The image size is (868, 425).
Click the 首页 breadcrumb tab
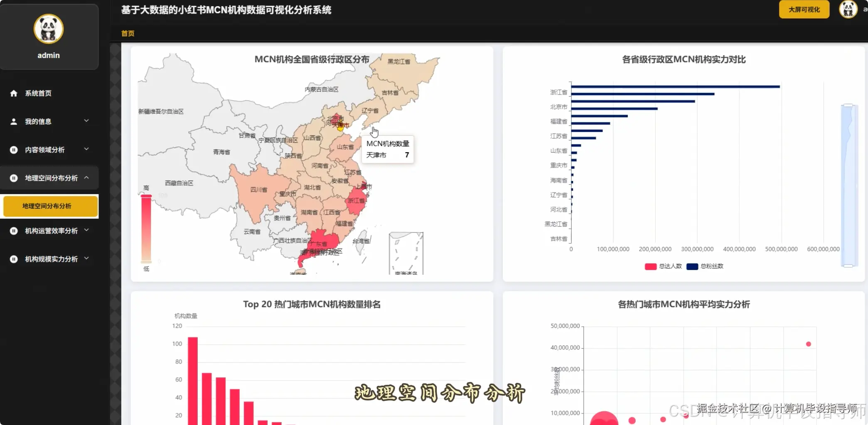128,33
